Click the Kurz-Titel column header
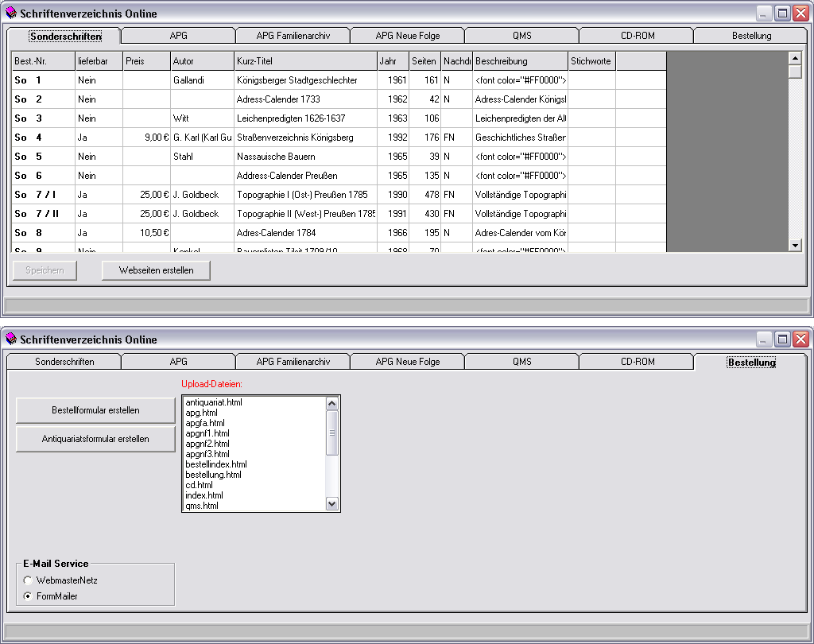Image resolution: width=814 pixels, height=644 pixels. coord(305,61)
